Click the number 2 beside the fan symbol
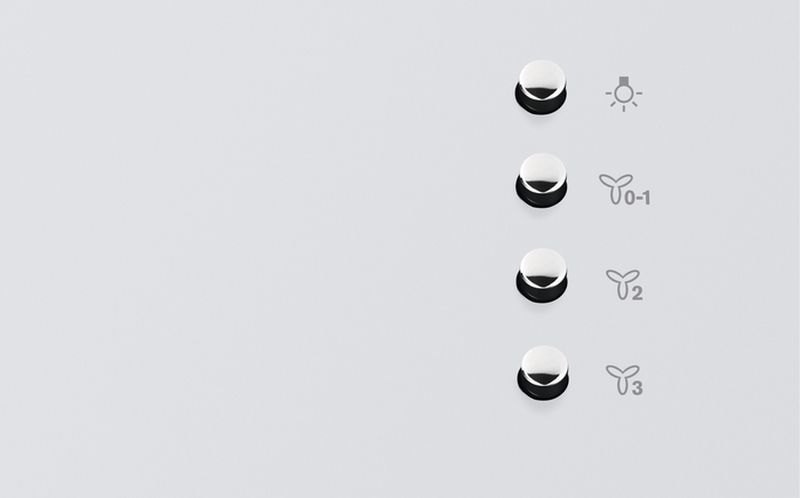The height and width of the screenshot is (498, 800). click(637, 293)
